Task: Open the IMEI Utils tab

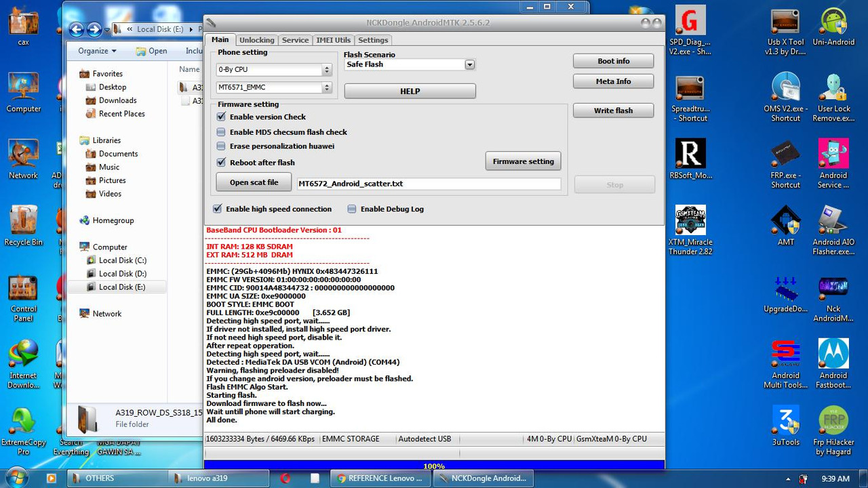Action: pos(334,40)
